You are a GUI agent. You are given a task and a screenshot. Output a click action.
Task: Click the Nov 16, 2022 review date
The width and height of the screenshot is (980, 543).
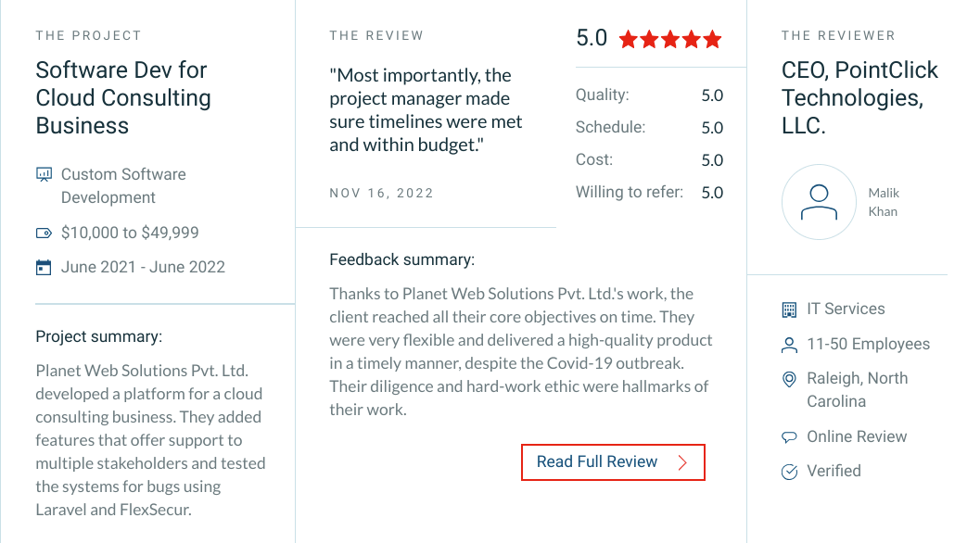click(x=381, y=193)
